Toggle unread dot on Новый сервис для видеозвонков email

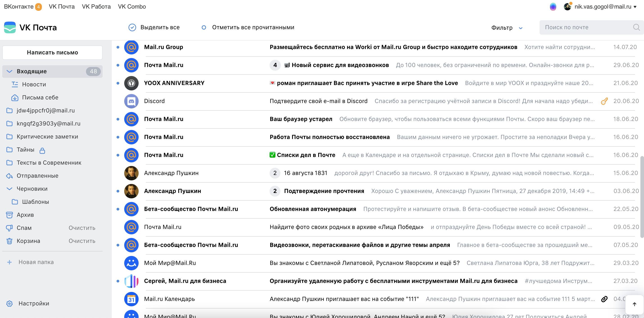coord(118,65)
